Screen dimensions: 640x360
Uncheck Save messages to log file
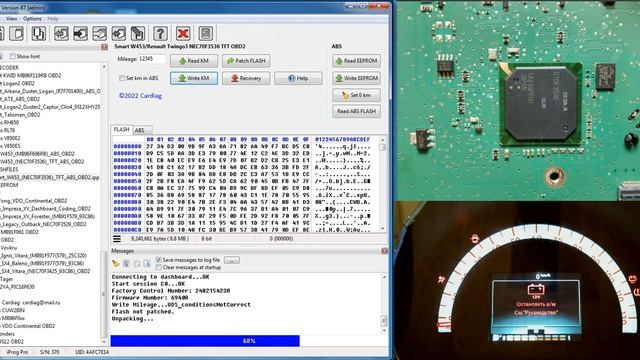[159, 260]
